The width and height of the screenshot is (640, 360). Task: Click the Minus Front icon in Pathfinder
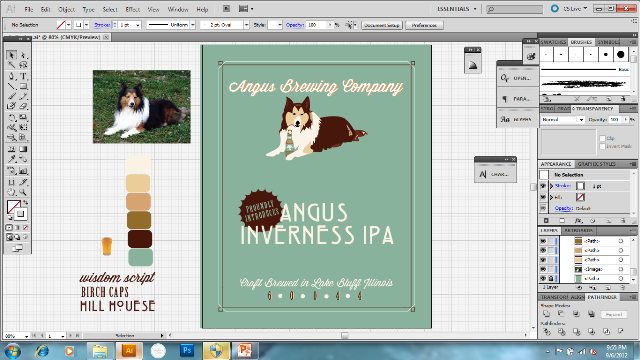561,314
